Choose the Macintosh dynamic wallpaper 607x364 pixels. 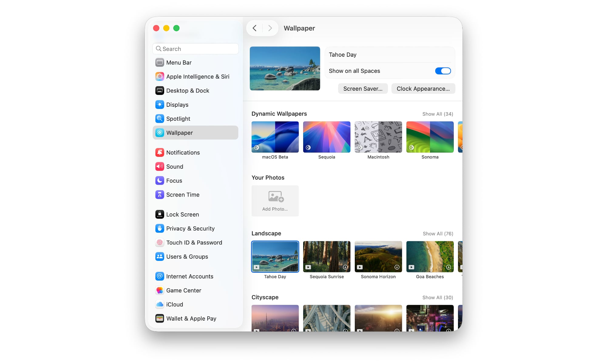click(x=378, y=137)
